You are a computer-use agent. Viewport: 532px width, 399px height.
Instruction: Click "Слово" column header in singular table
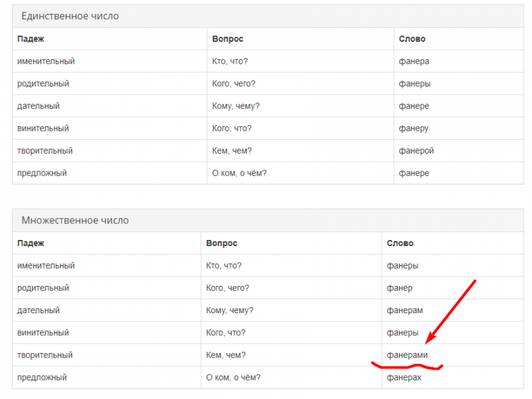tap(412, 39)
